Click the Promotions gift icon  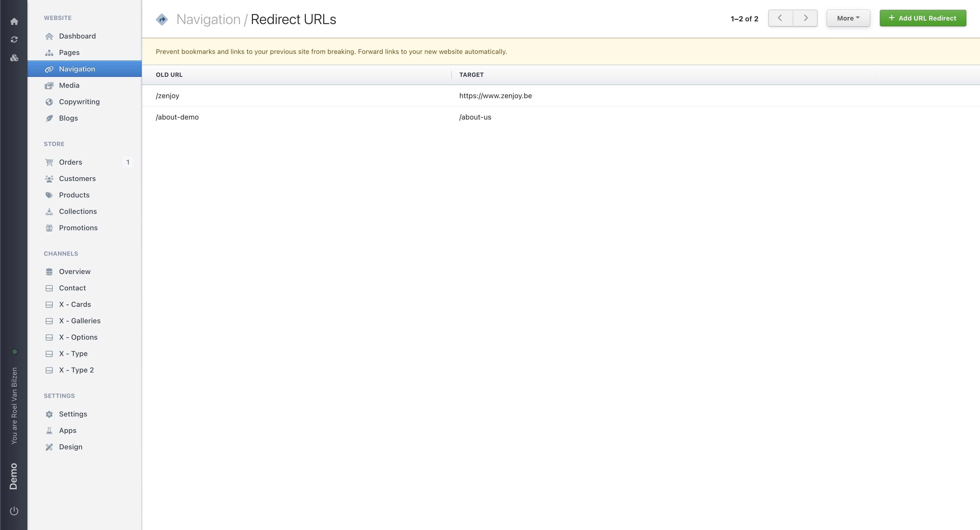pyautogui.click(x=49, y=228)
